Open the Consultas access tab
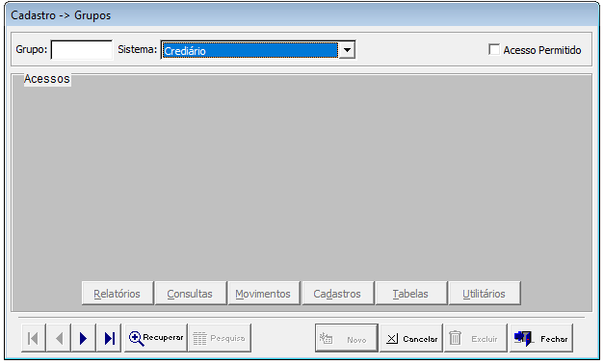 point(191,294)
